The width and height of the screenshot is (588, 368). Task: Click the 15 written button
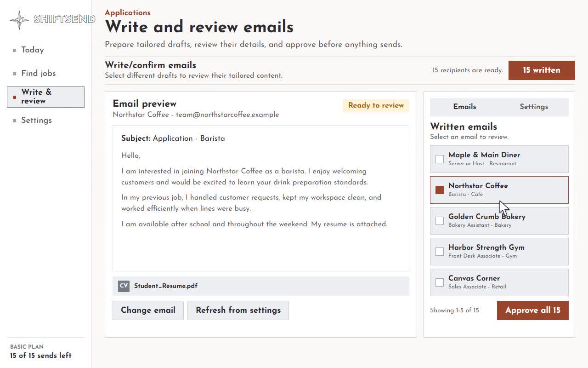(x=542, y=70)
